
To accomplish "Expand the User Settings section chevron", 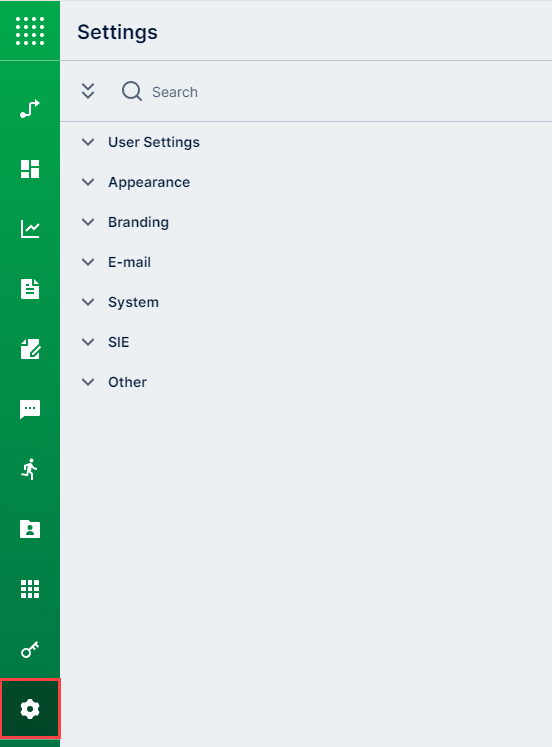I will tap(88, 142).
